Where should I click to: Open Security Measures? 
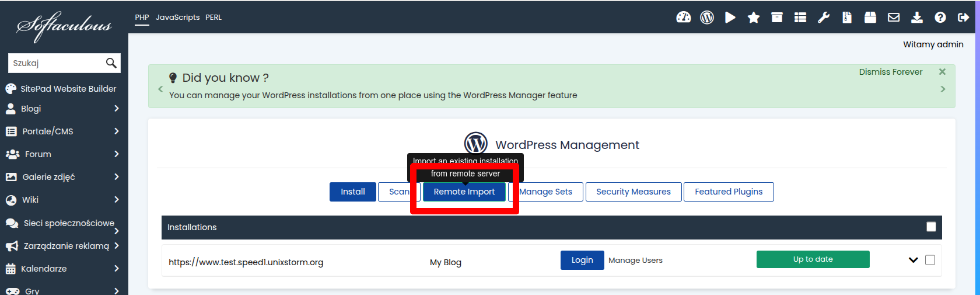[633, 192]
